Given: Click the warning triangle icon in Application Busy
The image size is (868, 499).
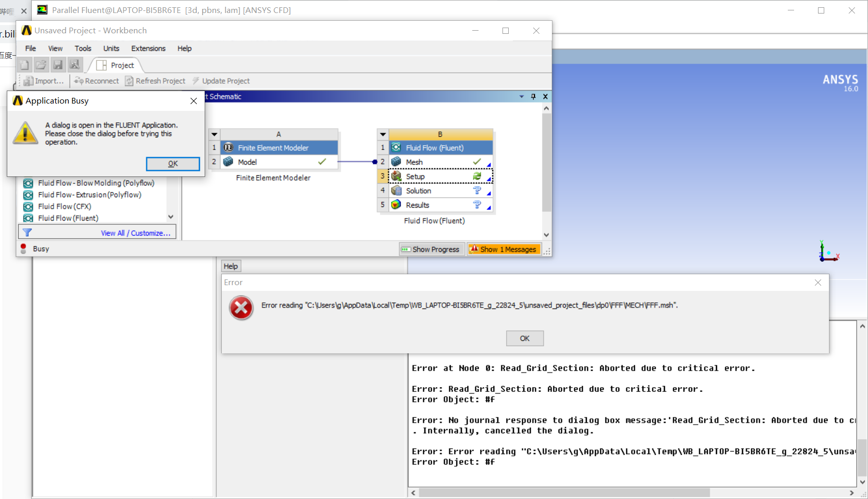Looking at the screenshot, I should 26,133.
